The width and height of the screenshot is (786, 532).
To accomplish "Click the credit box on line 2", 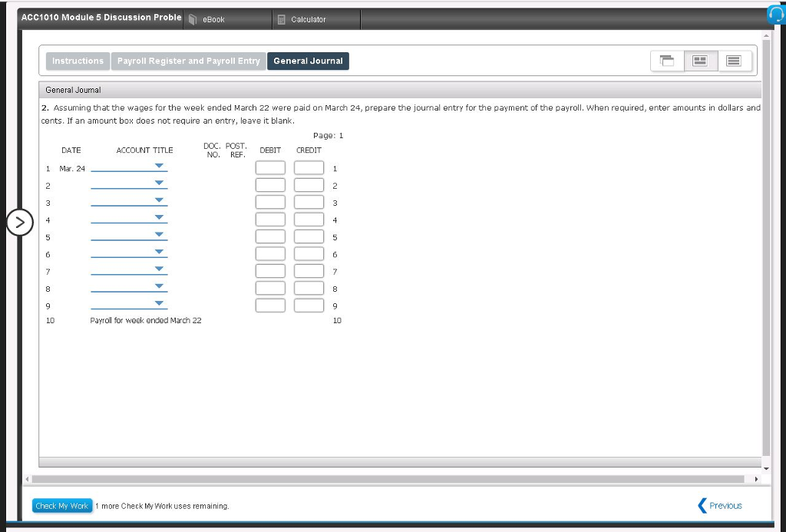I will [x=309, y=185].
